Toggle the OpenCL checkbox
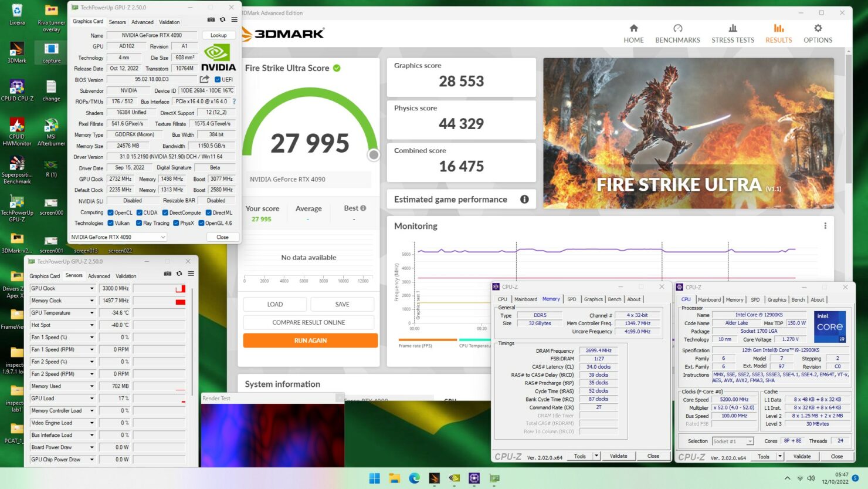The height and width of the screenshot is (489, 868). click(110, 213)
